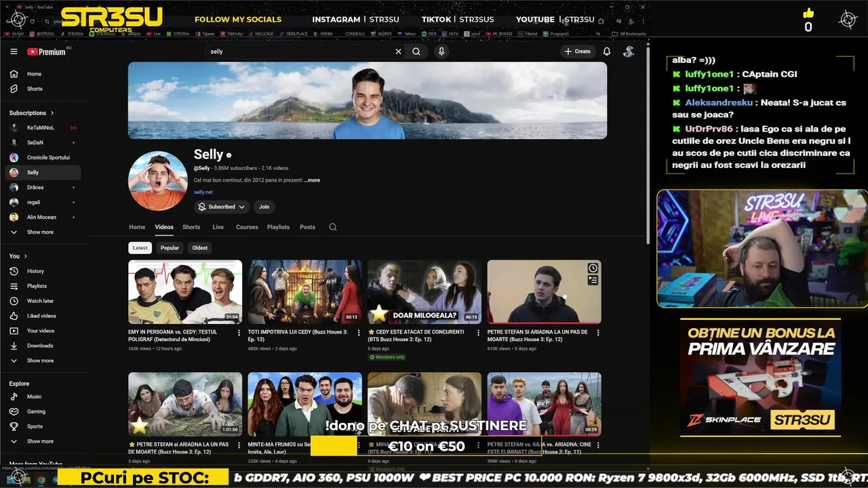Select the Oldest sort chip
This screenshot has width=868, height=488.
point(200,248)
